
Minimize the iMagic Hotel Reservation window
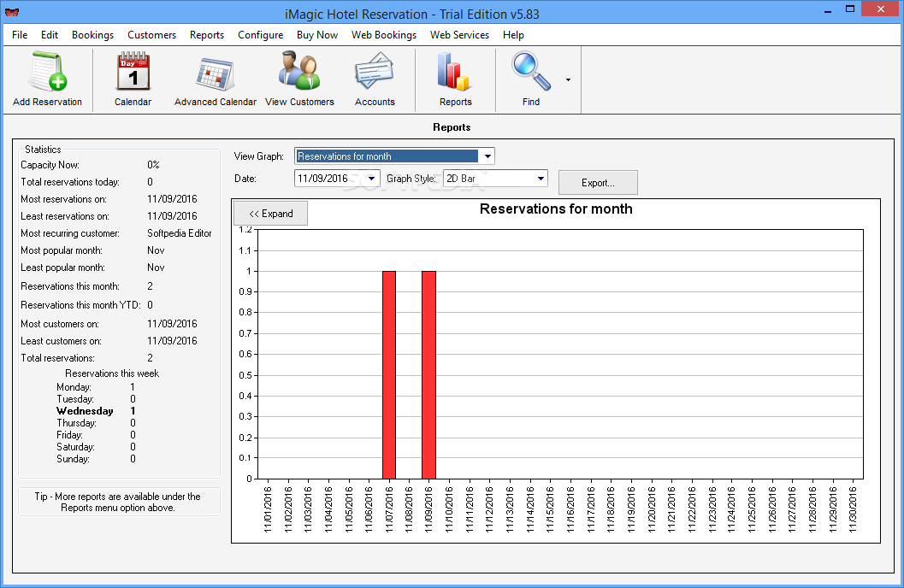click(828, 9)
